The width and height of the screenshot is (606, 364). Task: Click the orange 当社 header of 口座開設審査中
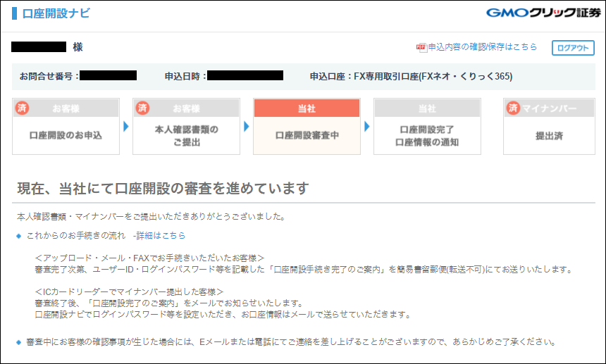[x=307, y=108]
